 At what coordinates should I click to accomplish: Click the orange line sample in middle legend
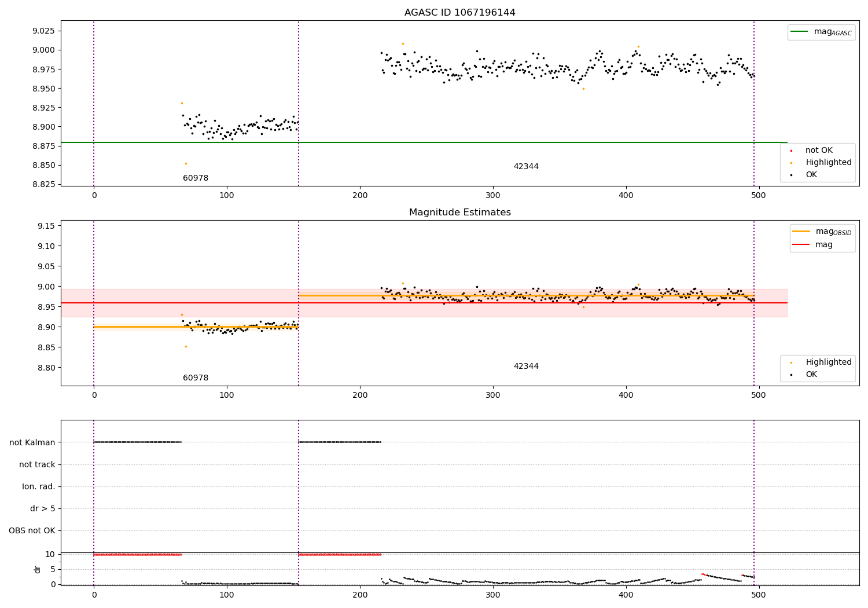801,231
